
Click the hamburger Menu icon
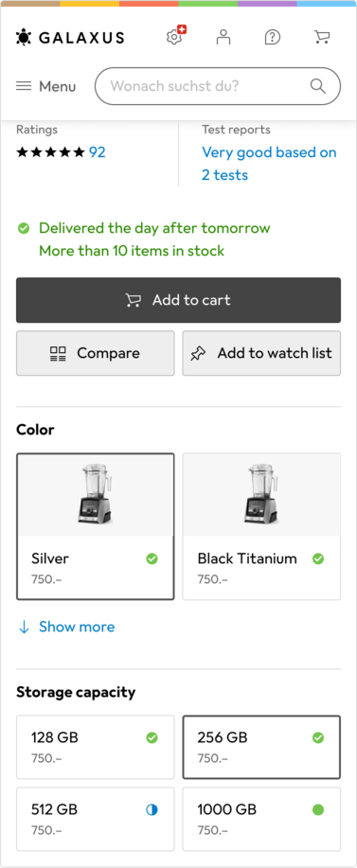pos(24,86)
